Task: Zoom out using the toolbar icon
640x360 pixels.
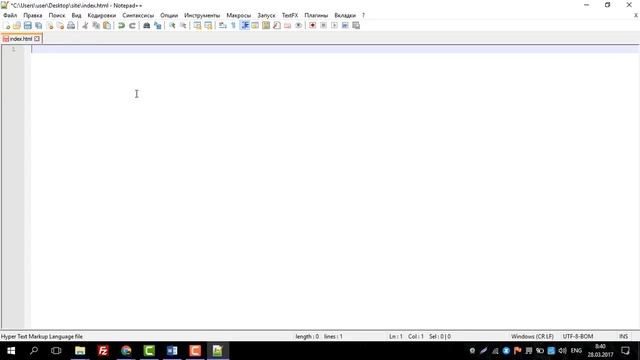Action: pyautogui.click(x=183, y=25)
